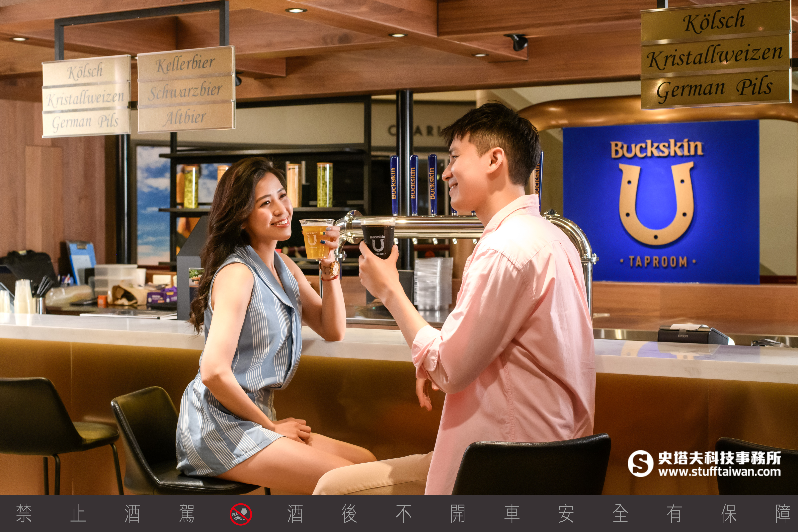This screenshot has height=532, width=798.
Task: Click the Buckskin logo on the light beer cup
Action: (312, 240)
